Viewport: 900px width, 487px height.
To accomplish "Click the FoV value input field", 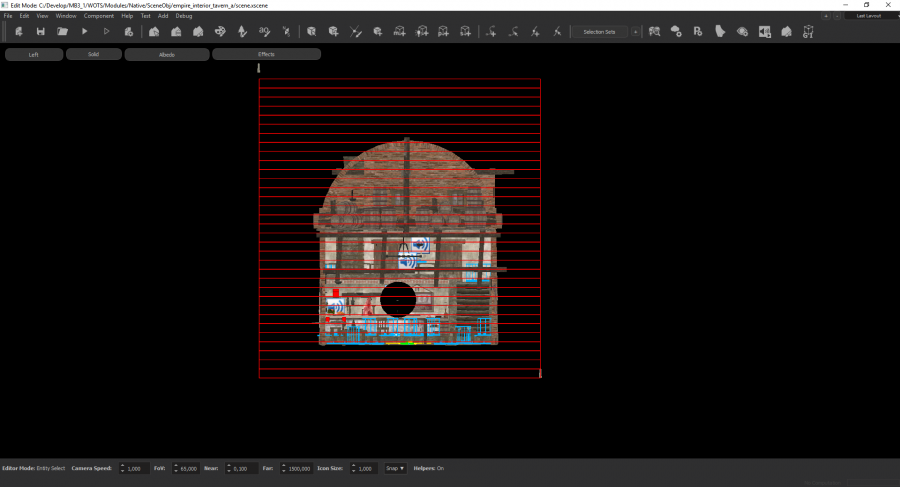I will click(x=188, y=468).
